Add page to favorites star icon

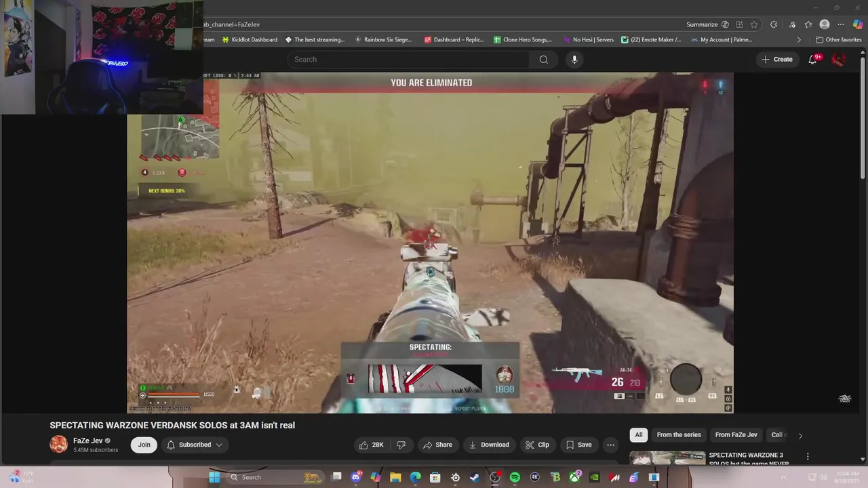pos(754,24)
